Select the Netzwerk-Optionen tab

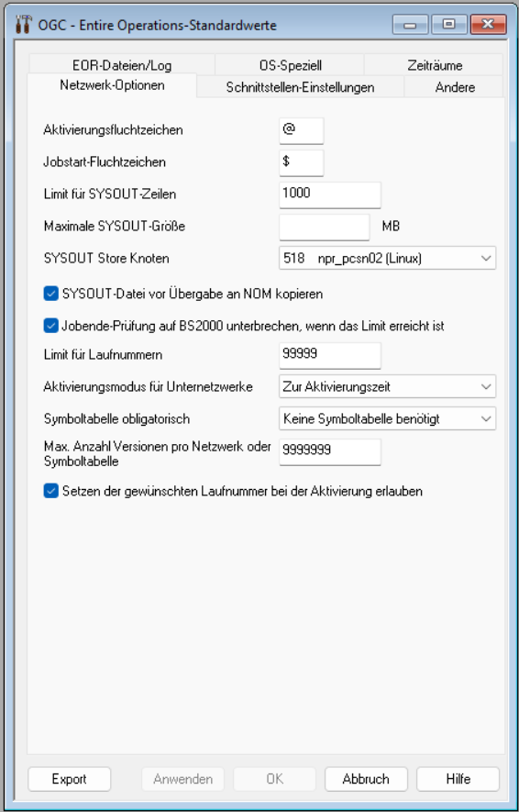click(x=112, y=85)
